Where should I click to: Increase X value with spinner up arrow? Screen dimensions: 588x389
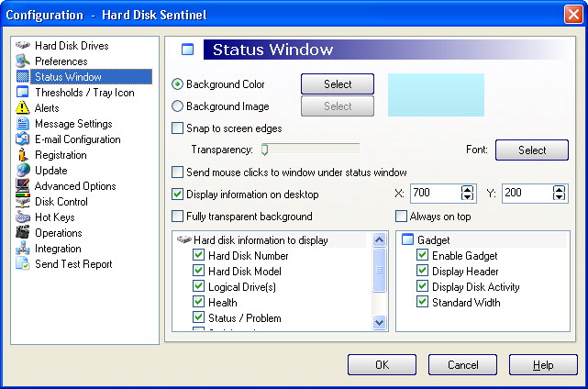pyautogui.click(x=467, y=189)
